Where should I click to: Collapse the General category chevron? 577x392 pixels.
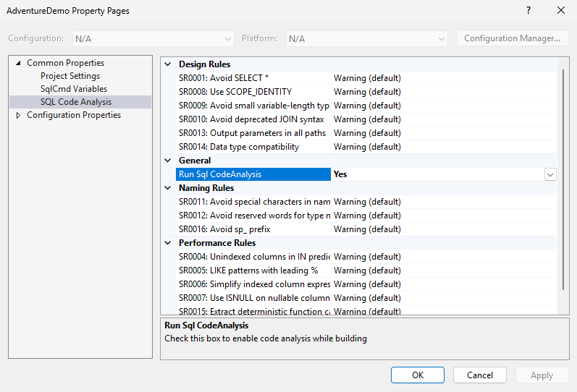point(169,161)
